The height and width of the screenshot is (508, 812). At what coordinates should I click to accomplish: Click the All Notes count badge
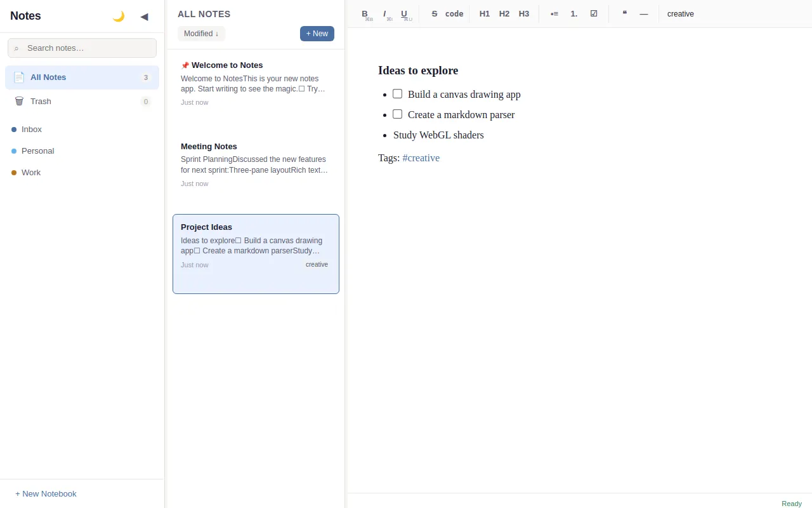coord(146,77)
